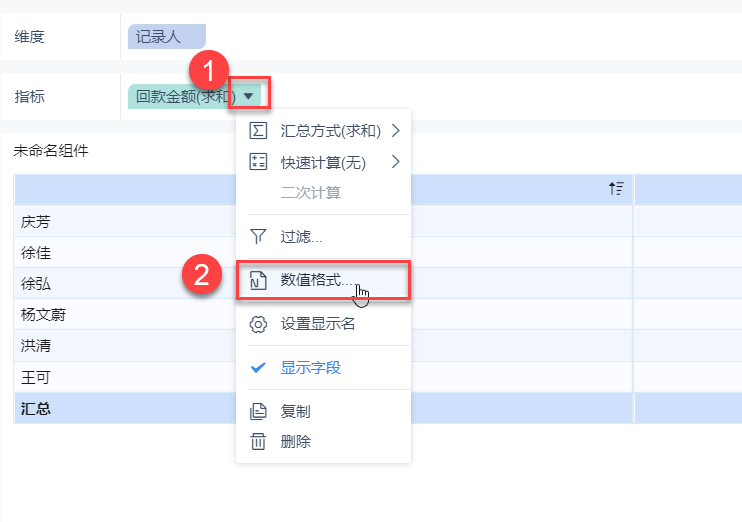The image size is (742, 522).
Task: Click the funnel filter icon
Action: tap(258, 237)
